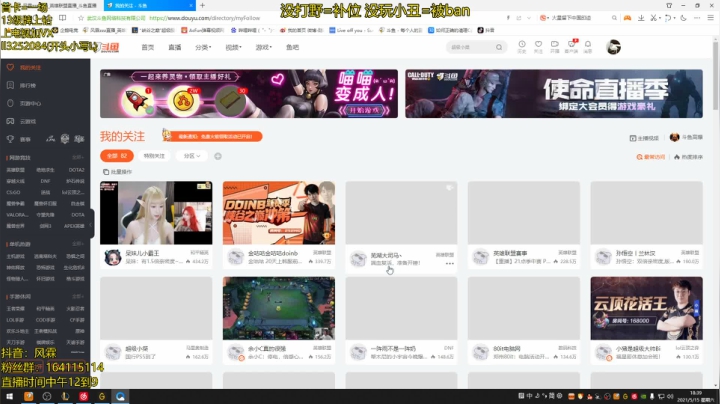720x404 pixels.
Task: Open 斗鱼荐享 link
Action: [x=686, y=137]
